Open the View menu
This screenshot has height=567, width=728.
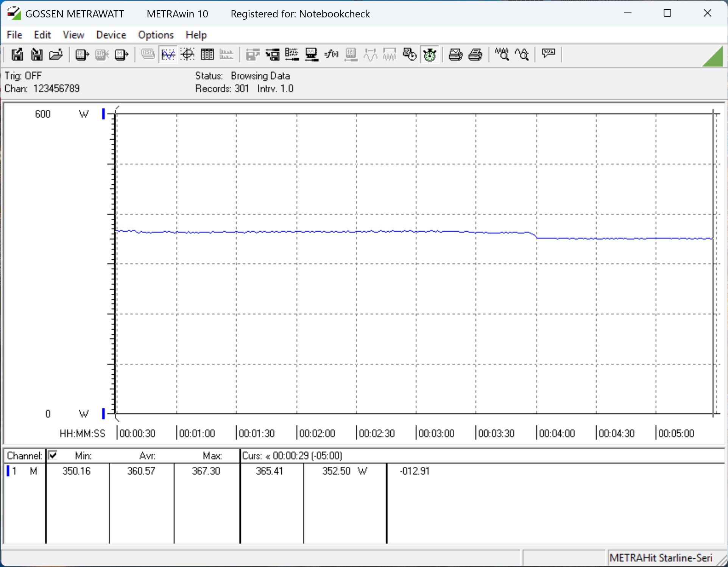tap(73, 35)
